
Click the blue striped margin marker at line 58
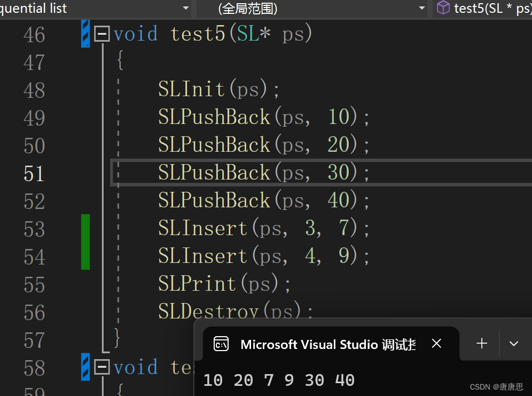(85, 367)
